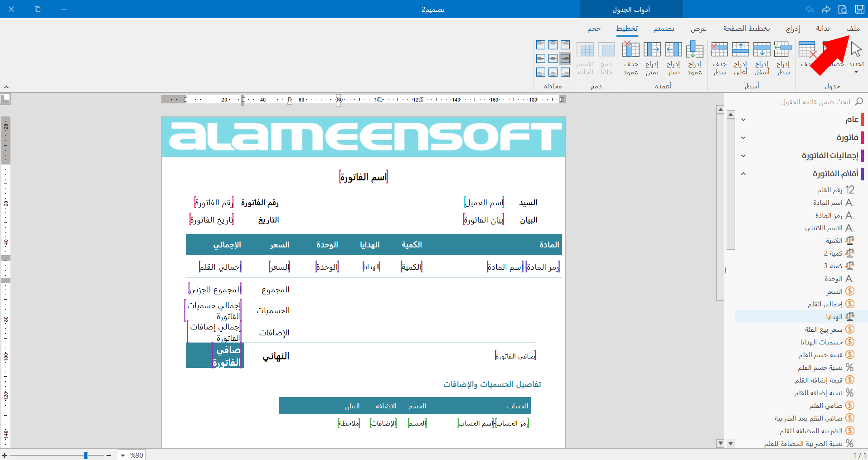Open the zoom percentage dropdown
Screen dimensions: 868x460
(123, 455)
